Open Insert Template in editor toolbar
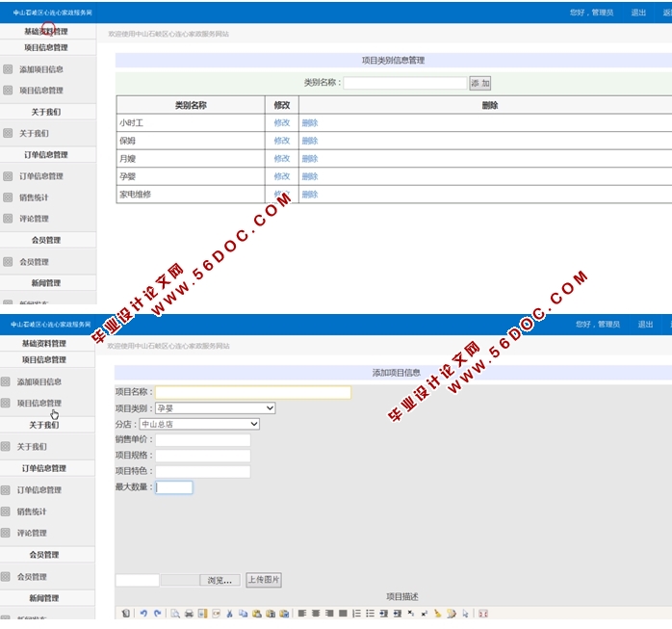This screenshot has width=672, height=629. pyautogui.click(x=202, y=614)
